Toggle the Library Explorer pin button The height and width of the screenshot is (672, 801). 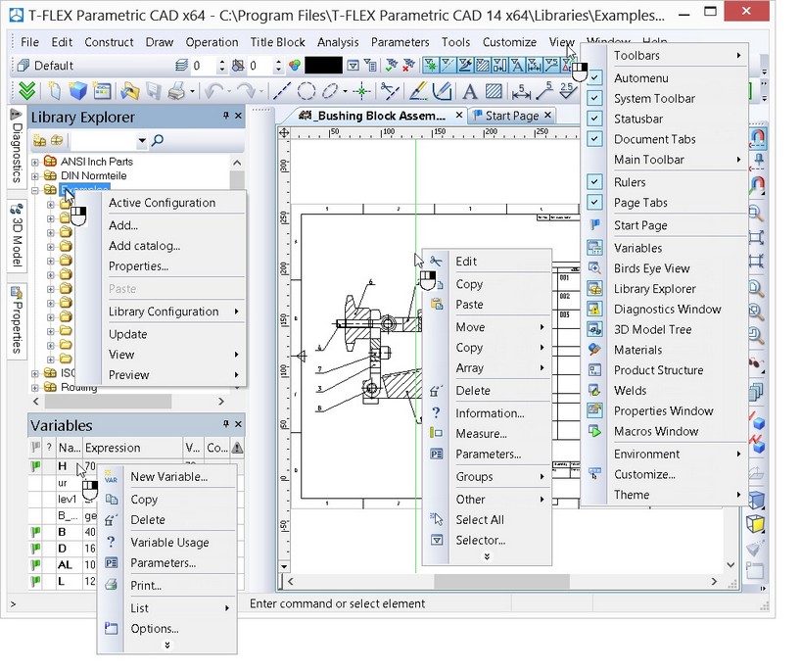tap(226, 116)
